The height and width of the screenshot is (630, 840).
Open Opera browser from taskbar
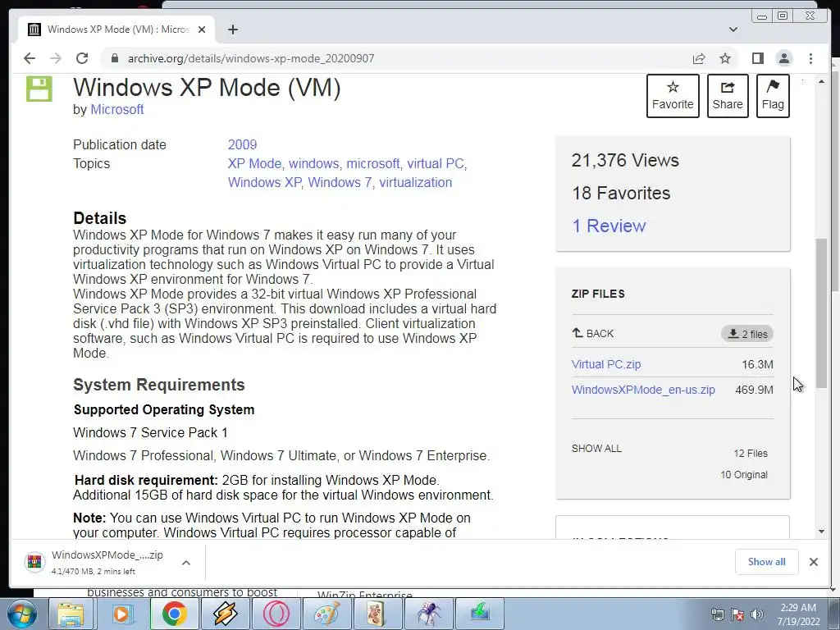point(276,614)
